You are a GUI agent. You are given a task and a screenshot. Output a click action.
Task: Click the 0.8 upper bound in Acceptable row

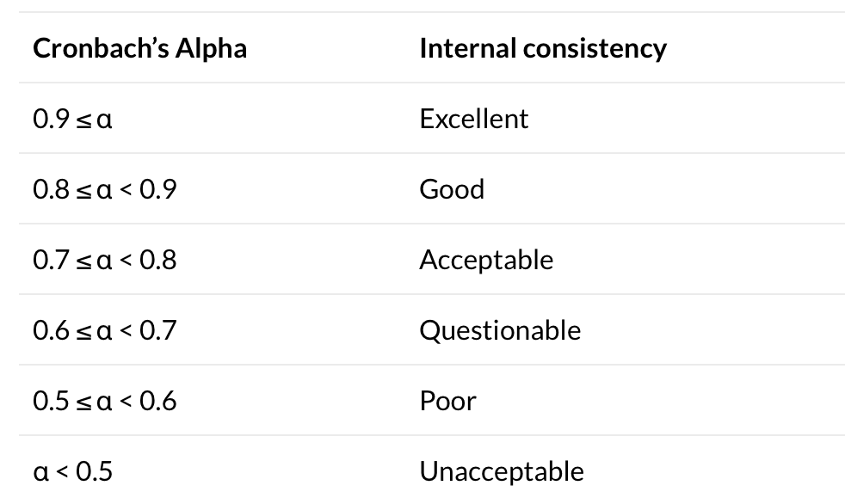[157, 260]
